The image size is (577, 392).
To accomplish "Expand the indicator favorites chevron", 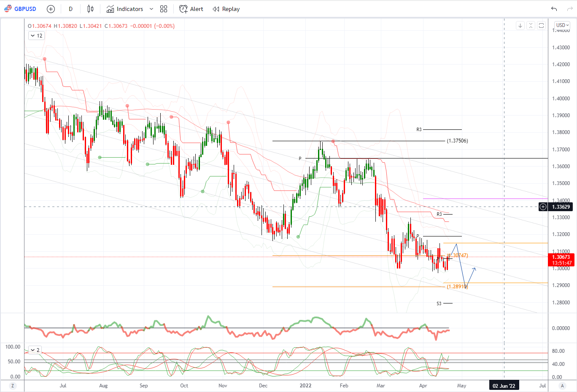I will [151, 9].
